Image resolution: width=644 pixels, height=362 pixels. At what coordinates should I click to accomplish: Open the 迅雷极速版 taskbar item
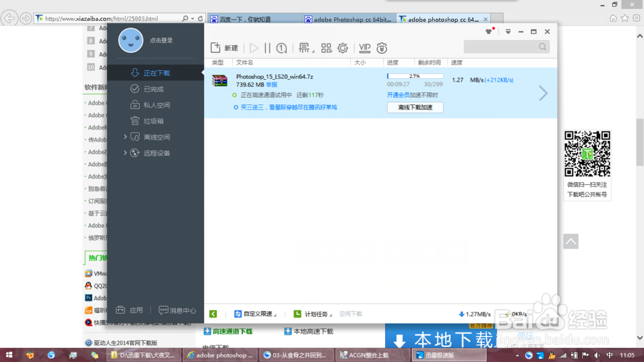point(448,355)
